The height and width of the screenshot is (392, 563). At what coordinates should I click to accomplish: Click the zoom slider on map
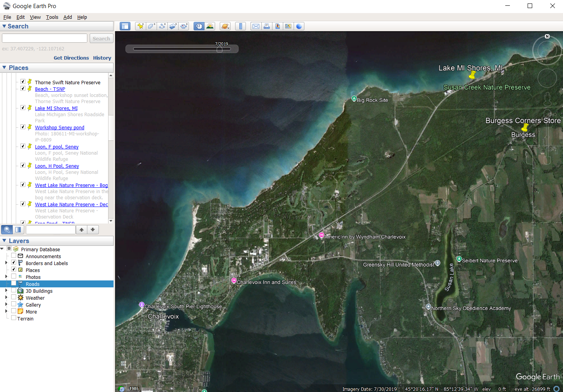click(x=547, y=137)
